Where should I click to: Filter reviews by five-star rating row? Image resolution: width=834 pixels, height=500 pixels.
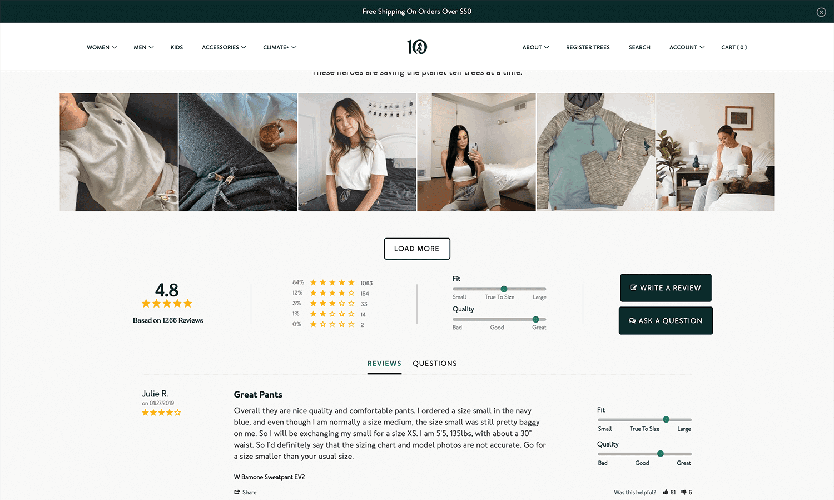click(332, 282)
